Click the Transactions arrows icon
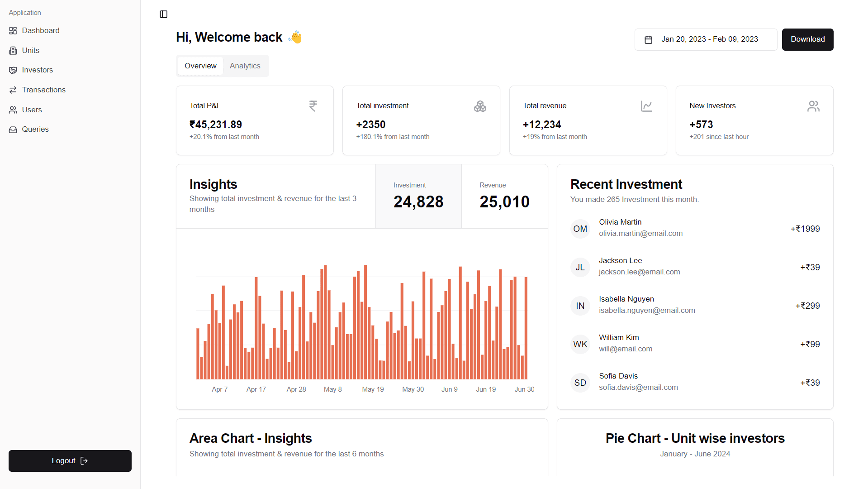The height and width of the screenshot is (489, 868). click(x=13, y=90)
